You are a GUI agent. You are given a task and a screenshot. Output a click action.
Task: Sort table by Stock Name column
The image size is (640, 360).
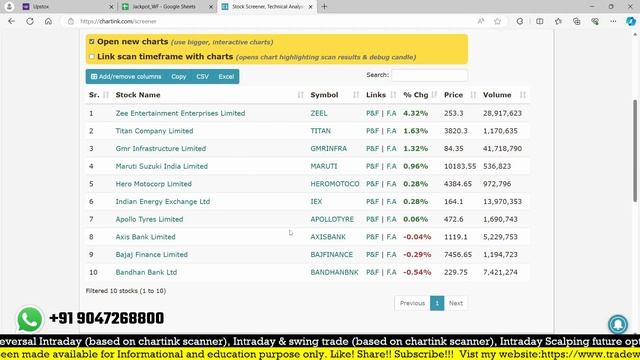(209, 95)
